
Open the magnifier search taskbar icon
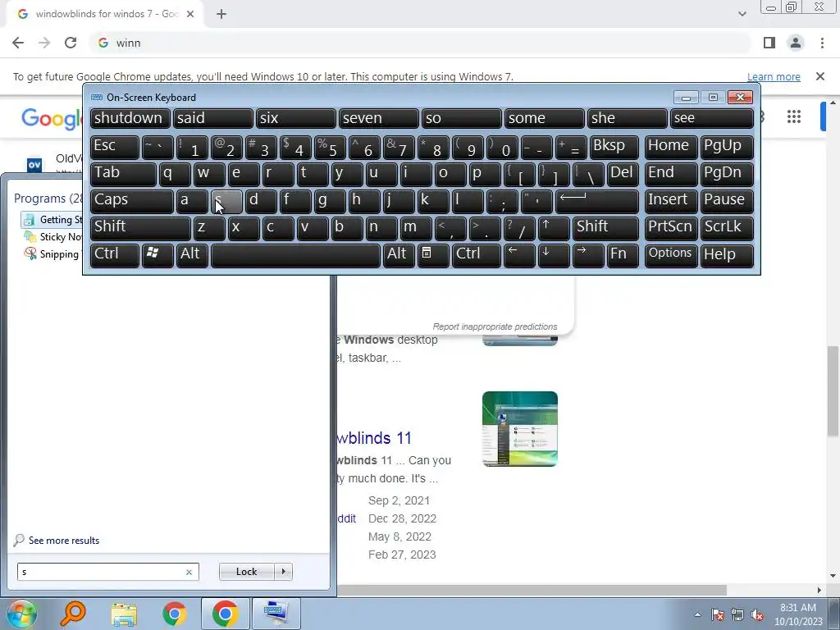(x=73, y=614)
